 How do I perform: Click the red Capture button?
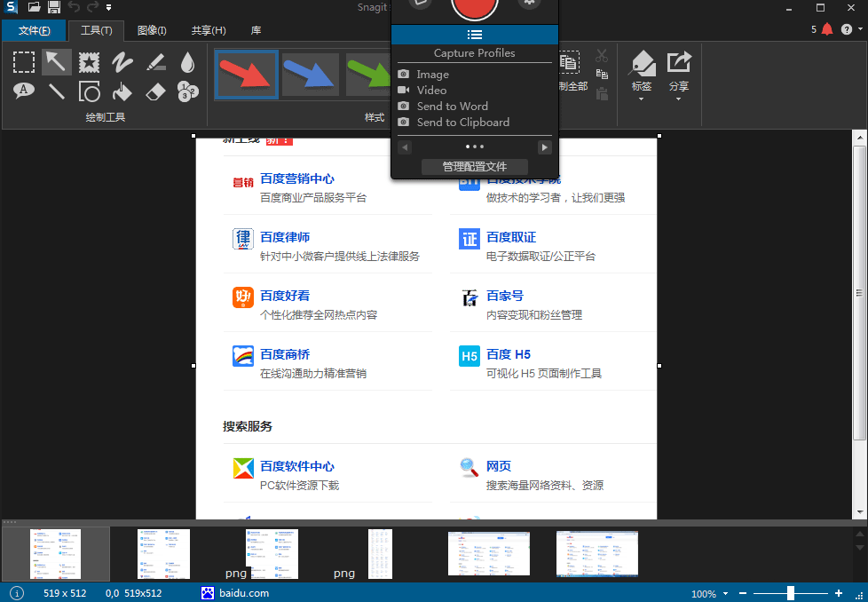click(x=475, y=4)
